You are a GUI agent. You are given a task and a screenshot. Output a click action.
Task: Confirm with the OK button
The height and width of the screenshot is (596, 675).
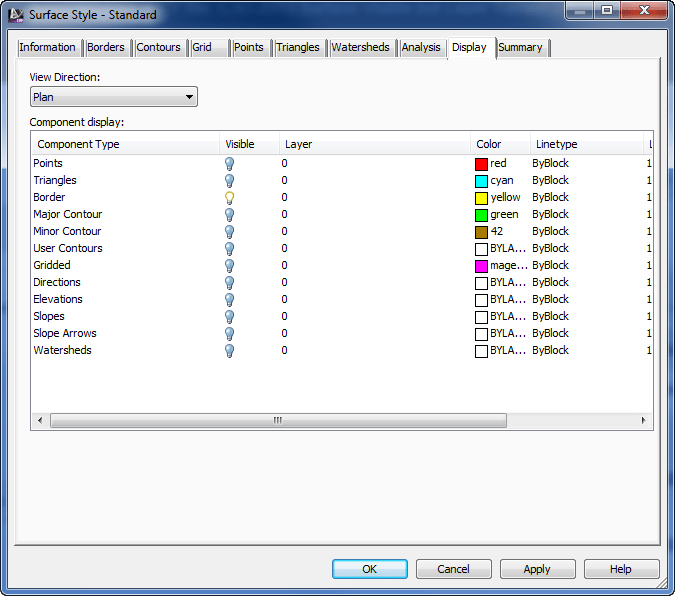(370, 569)
